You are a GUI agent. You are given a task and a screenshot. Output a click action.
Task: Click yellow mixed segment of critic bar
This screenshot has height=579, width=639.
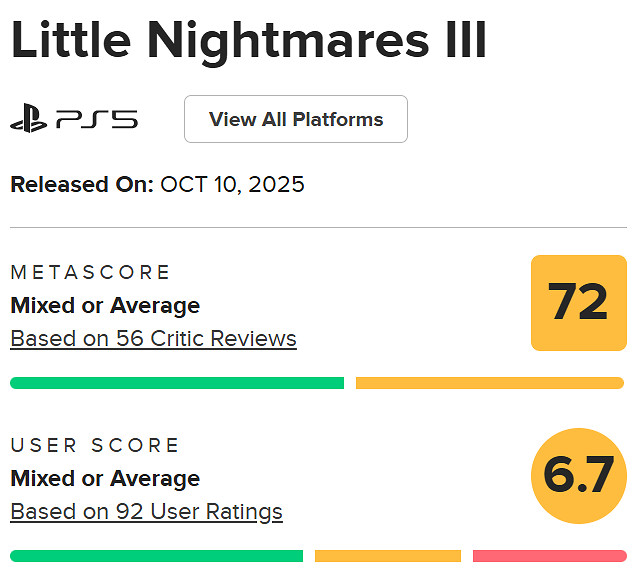[x=489, y=383]
